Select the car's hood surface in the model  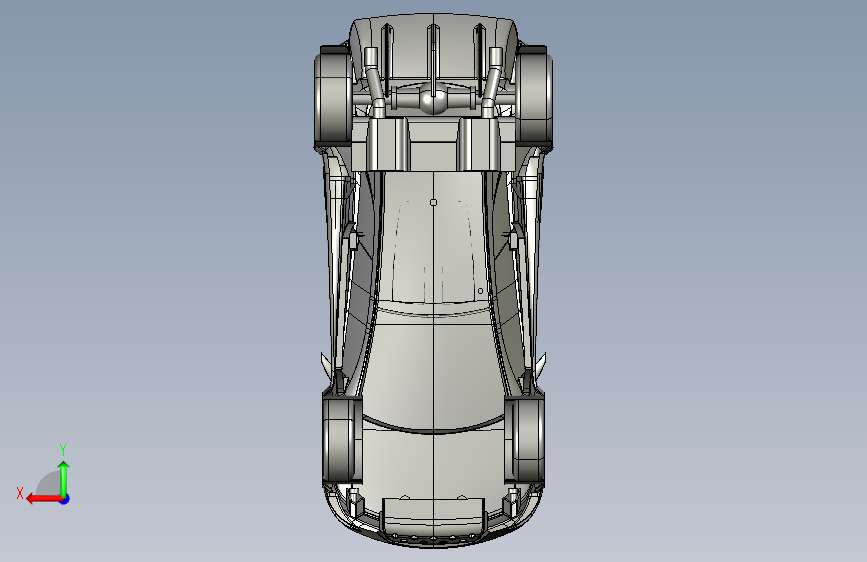coord(434,465)
